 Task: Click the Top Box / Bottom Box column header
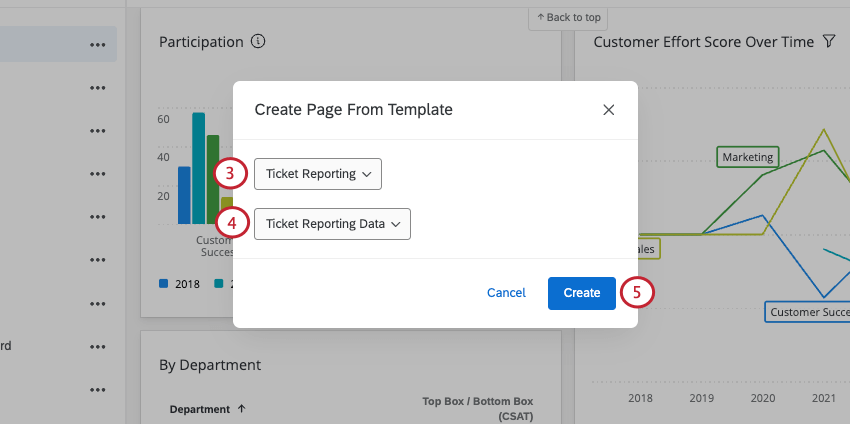point(478,408)
